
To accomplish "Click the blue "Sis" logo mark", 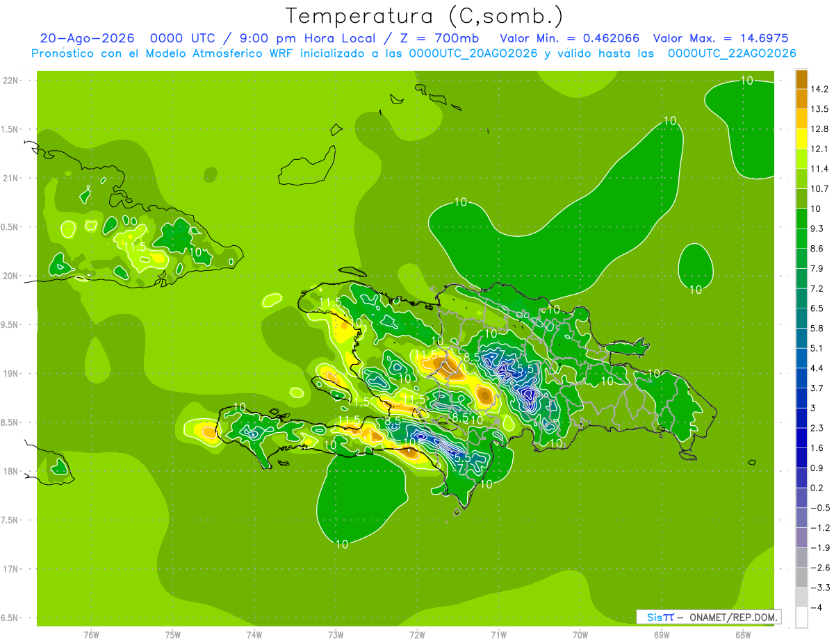I will pos(654,617).
